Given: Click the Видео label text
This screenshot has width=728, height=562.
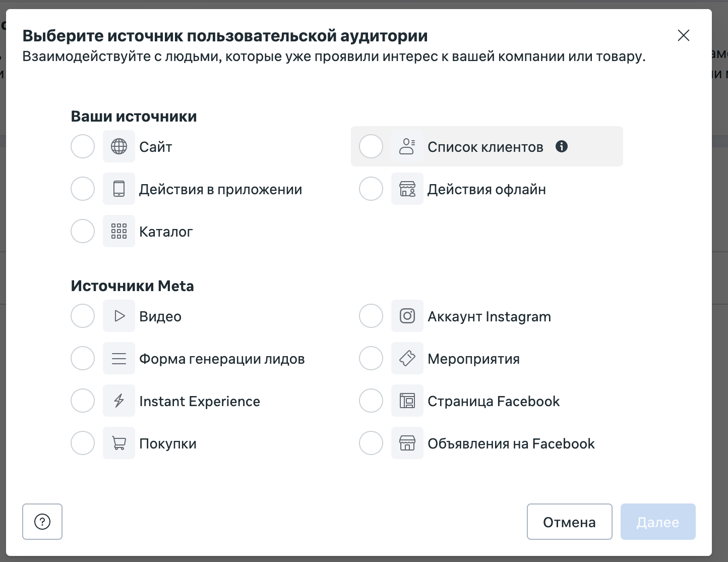Looking at the screenshot, I should coord(160,316).
